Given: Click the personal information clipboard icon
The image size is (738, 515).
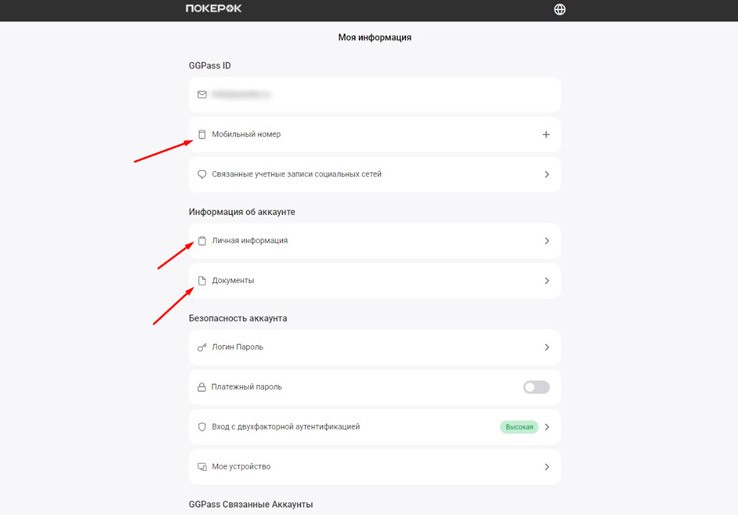Looking at the screenshot, I should tap(202, 241).
